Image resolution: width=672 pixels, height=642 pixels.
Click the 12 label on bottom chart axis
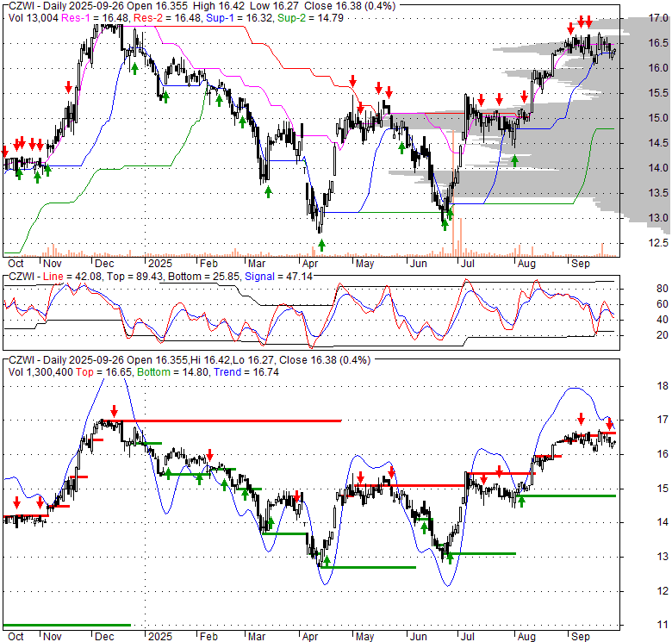(x=663, y=591)
